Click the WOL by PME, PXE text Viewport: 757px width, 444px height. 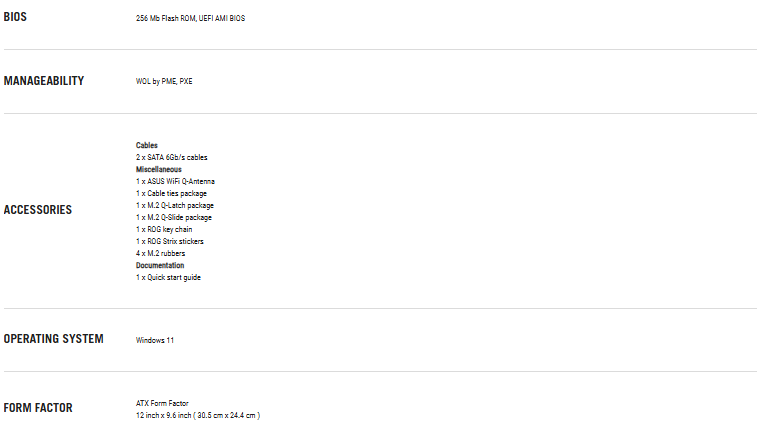pyautogui.click(x=164, y=81)
